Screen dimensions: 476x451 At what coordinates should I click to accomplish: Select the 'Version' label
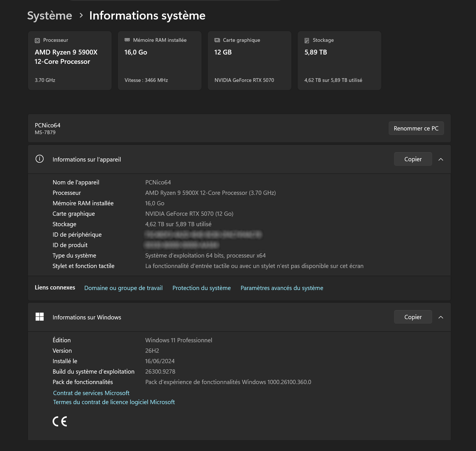click(x=62, y=350)
